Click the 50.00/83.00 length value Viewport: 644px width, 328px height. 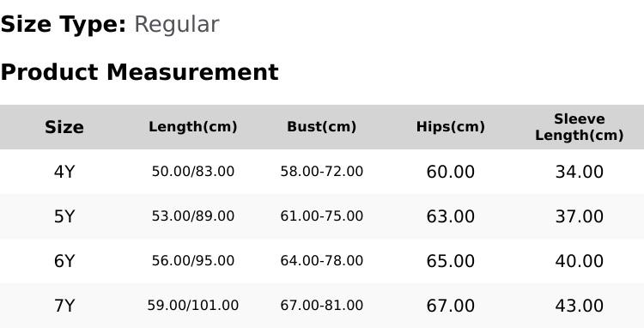pos(193,171)
